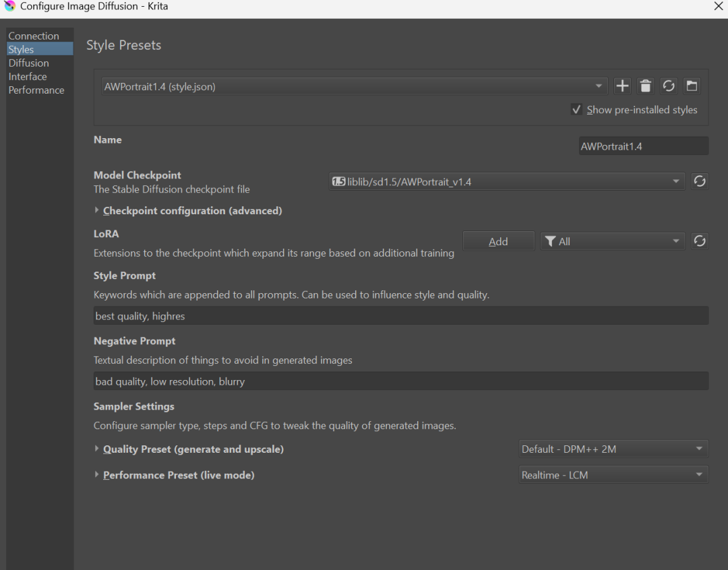Reload styles using the refresh icon next to the trash icon

669,86
